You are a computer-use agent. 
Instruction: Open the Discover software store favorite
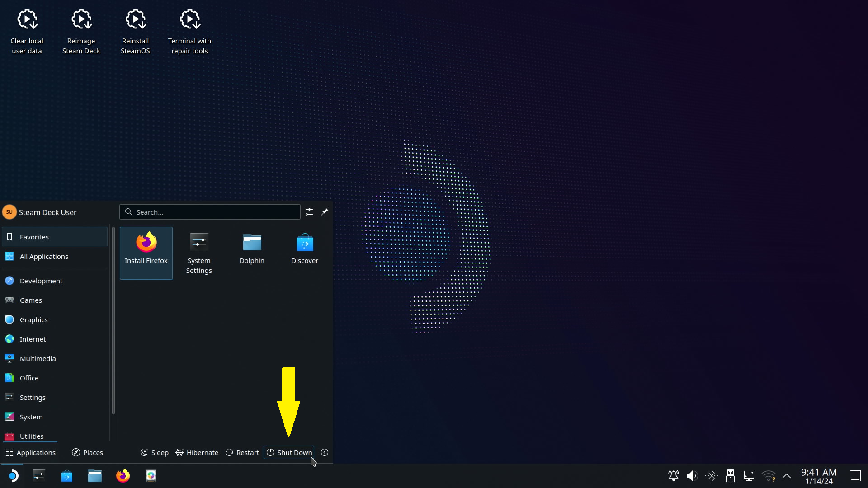305,249
